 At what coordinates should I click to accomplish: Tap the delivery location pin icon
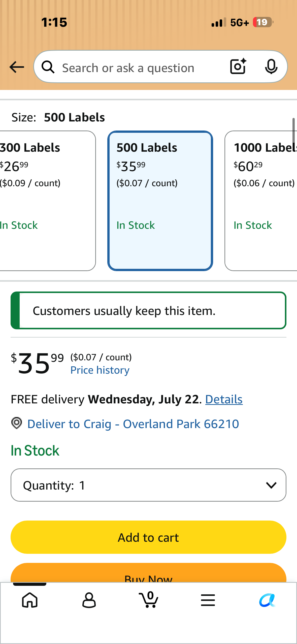(x=17, y=423)
